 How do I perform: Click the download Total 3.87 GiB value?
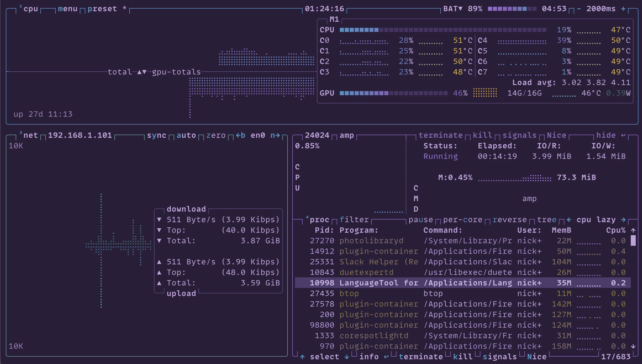click(x=260, y=241)
